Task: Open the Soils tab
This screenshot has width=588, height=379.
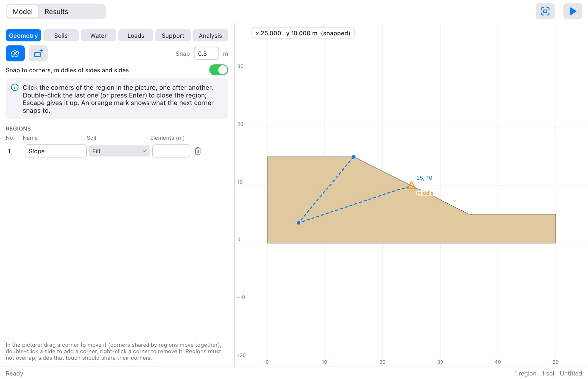Action: pos(61,35)
